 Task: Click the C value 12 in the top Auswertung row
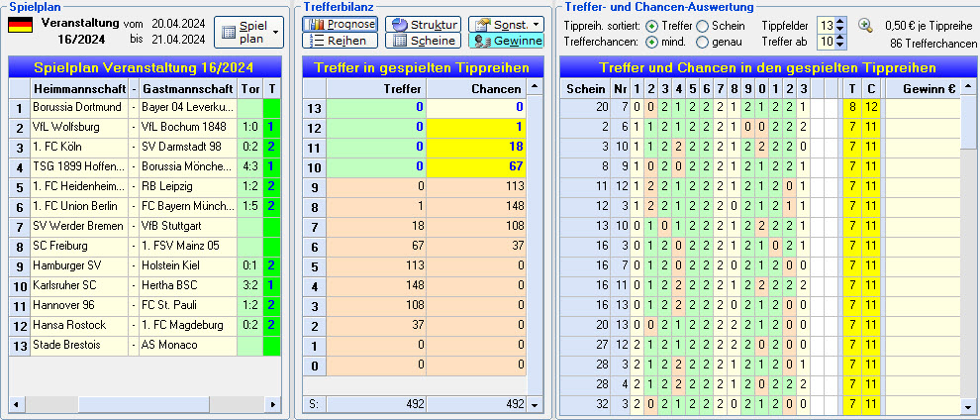click(x=871, y=108)
